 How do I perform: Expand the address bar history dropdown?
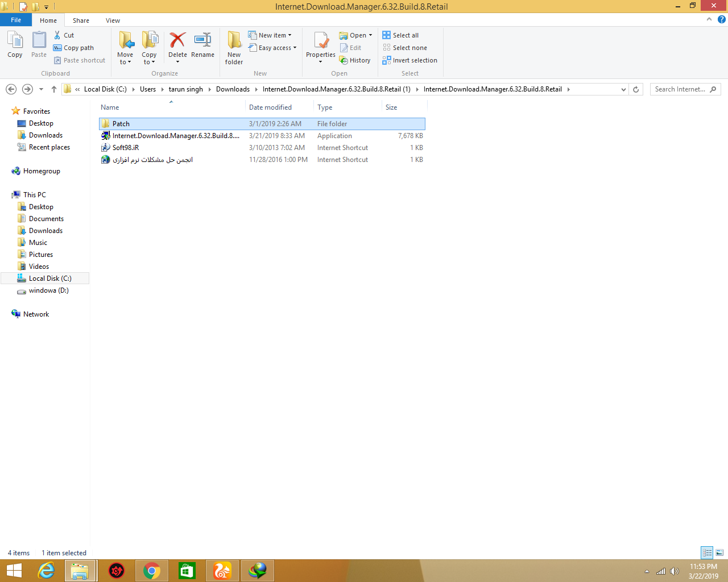point(623,89)
